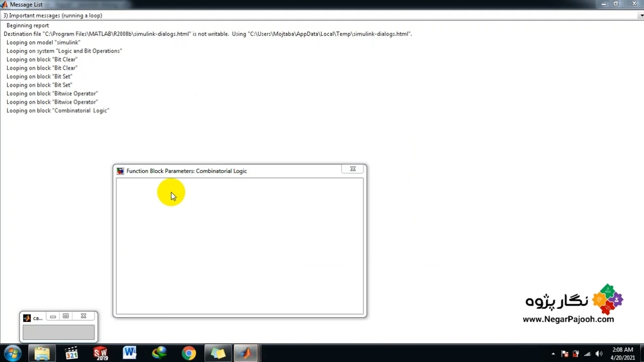Screen dimensions: 644x362
Task: Click Internet Download Manager taskbar icon
Action: pos(159,353)
